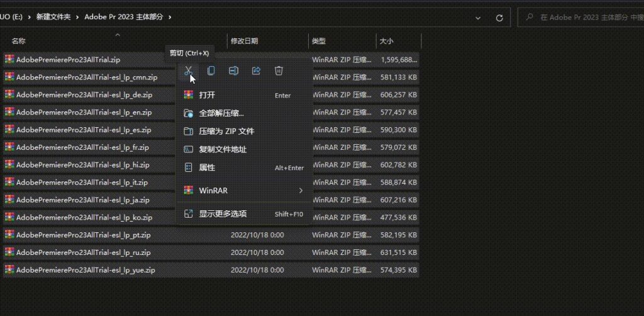Image resolution: width=644 pixels, height=316 pixels.
Task: Click WinRAR icon of the esl_lp_es.zip file
Action: pos(9,130)
